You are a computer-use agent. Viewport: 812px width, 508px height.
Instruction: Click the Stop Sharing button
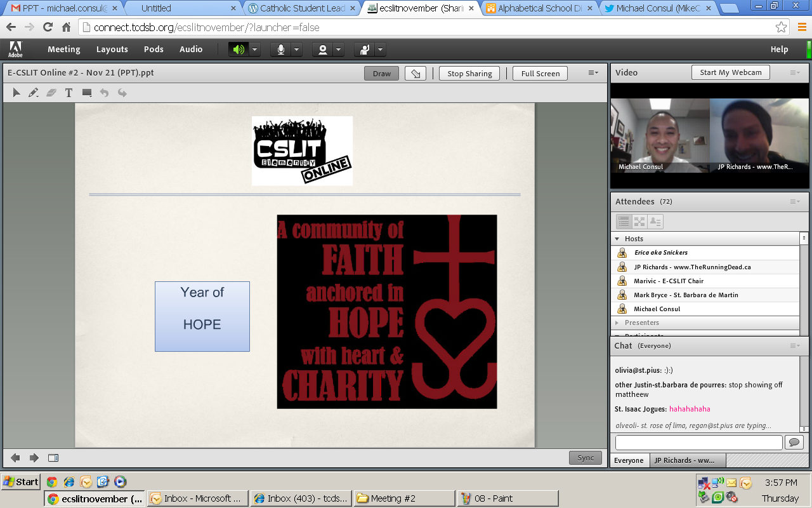click(469, 74)
